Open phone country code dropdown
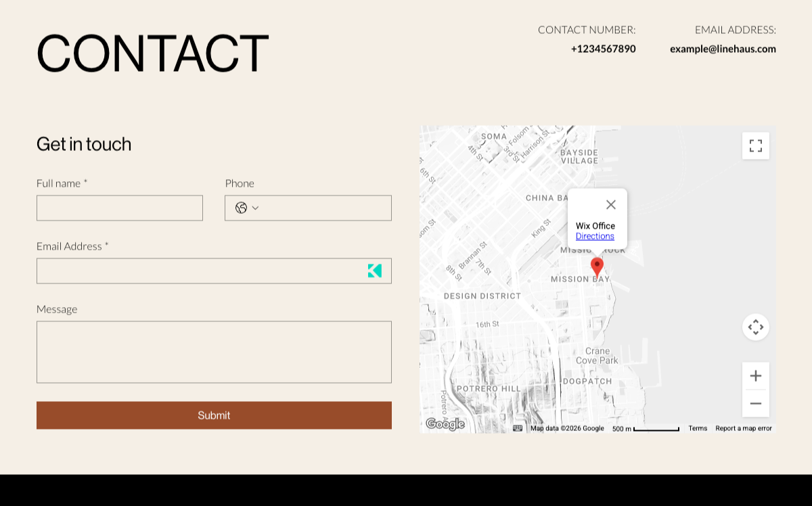Screen dimensions: 812x506 (247, 208)
